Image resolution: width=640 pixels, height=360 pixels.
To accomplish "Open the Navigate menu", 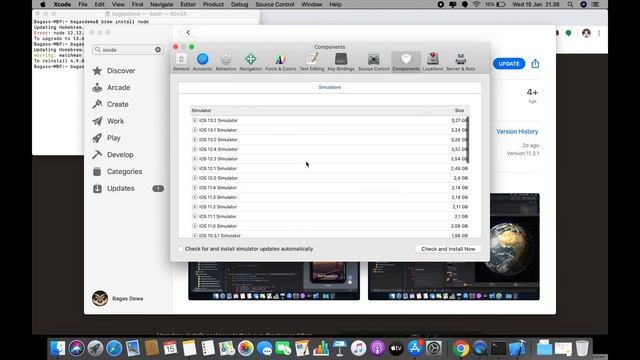I will click(x=161, y=4).
